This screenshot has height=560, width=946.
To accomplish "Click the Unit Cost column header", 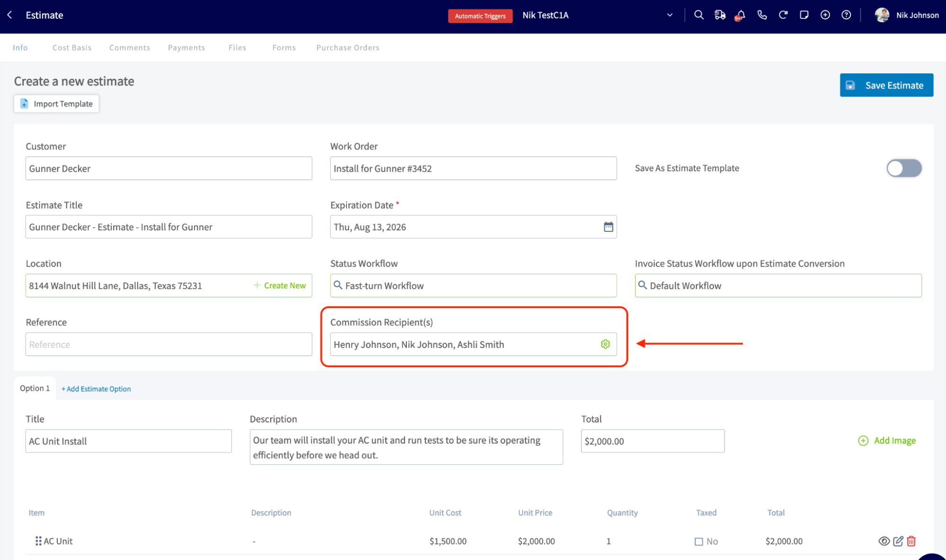I will coord(445,513).
